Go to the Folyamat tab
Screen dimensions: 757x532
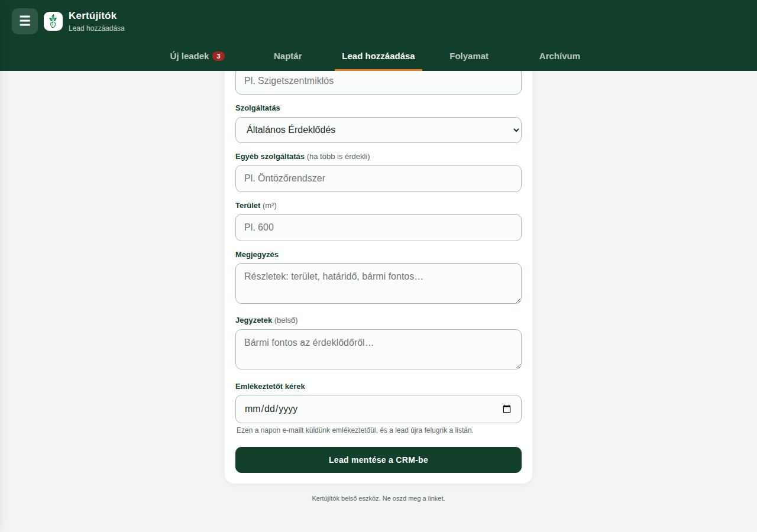click(469, 57)
